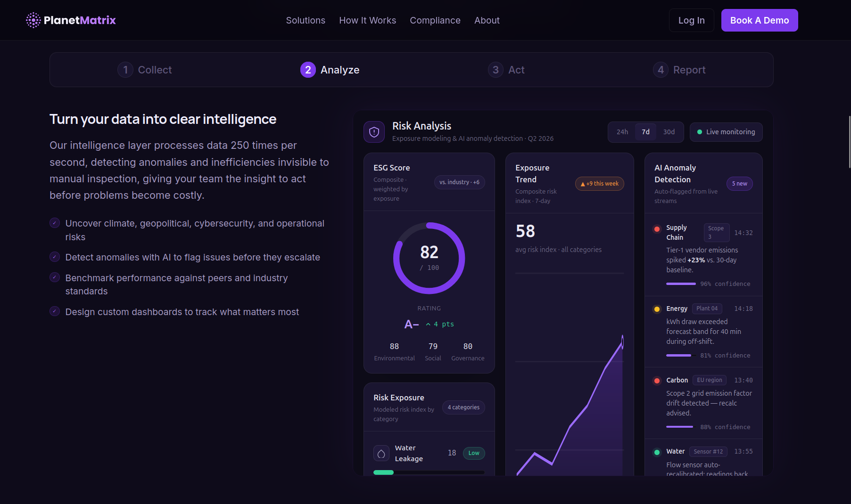Go to the Compliance page
The image size is (851, 504).
tap(435, 20)
